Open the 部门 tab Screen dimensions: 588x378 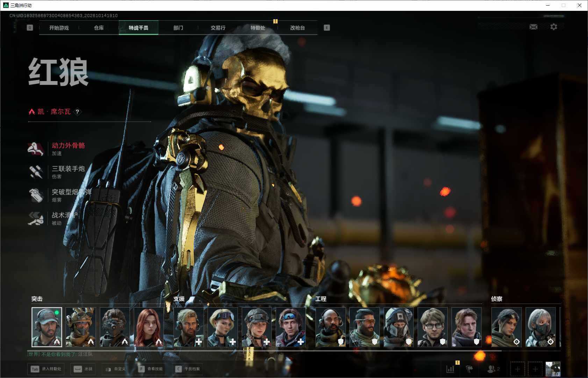[178, 28]
